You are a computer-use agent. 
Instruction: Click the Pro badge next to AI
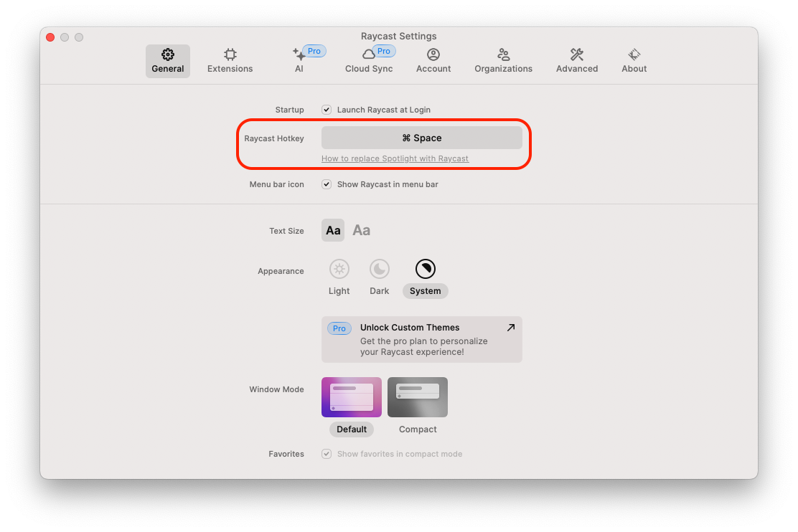point(314,51)
